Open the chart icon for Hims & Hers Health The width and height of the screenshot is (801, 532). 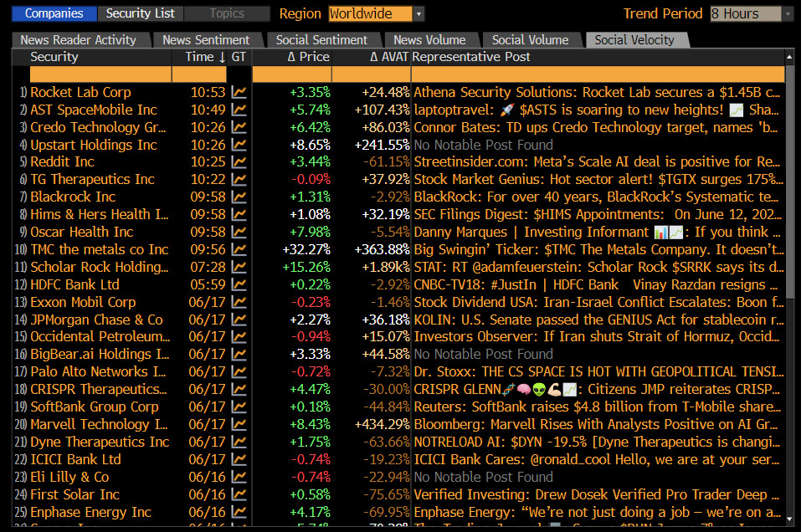pyautogui.click(x=239, y=214)
